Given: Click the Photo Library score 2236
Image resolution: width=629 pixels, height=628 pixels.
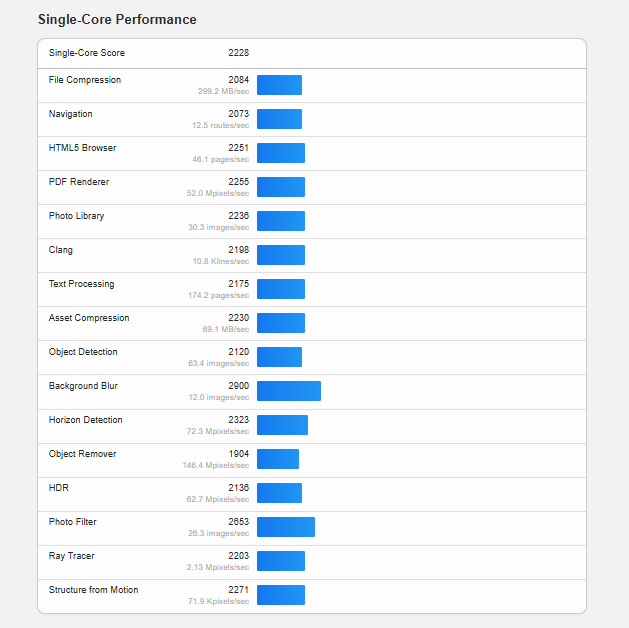Looking at the screenshot, I should (x=238, y=216).
